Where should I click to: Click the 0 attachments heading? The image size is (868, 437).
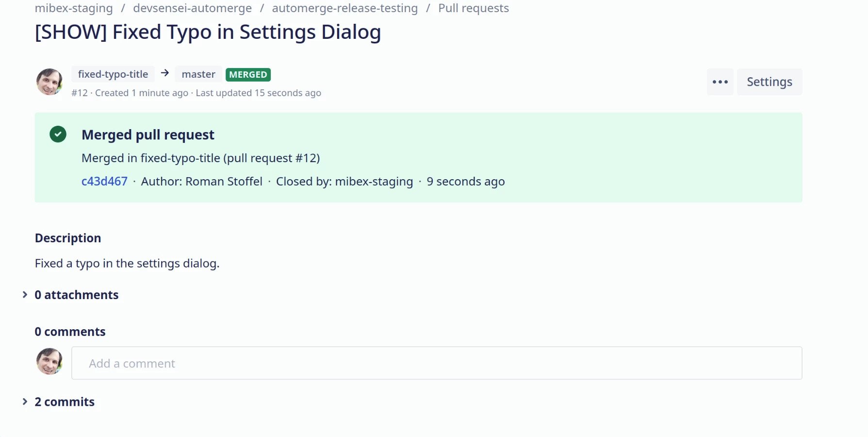point(77,295)
